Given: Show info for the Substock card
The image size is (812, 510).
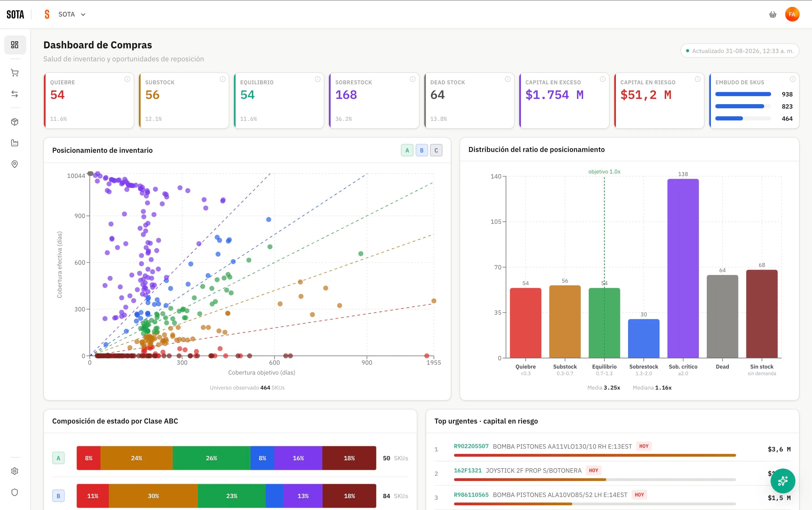Looking at the screenshot, I should point(223,79).
